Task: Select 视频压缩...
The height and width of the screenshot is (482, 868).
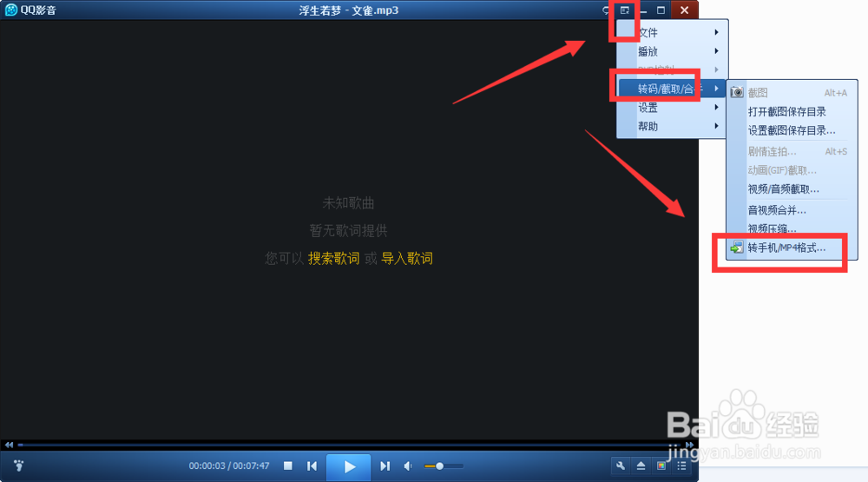Action: click(x=792, y=228)
